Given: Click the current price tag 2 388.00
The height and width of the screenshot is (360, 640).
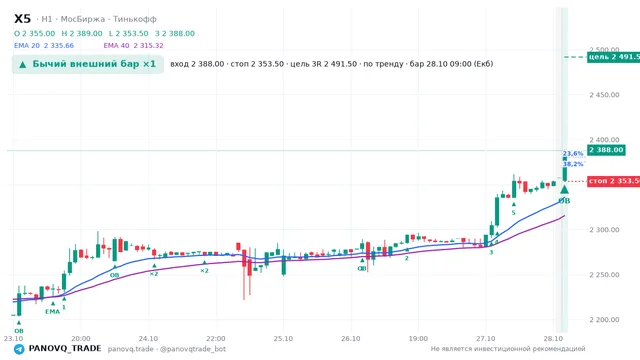Looking at the screenshot, I should (x=606, y=150).
